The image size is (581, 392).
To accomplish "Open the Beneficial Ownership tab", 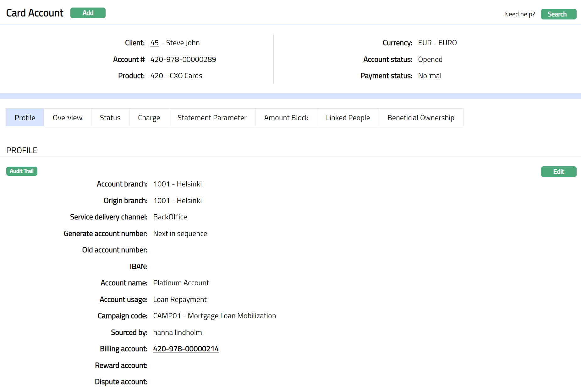I will (x=420, y=117).
